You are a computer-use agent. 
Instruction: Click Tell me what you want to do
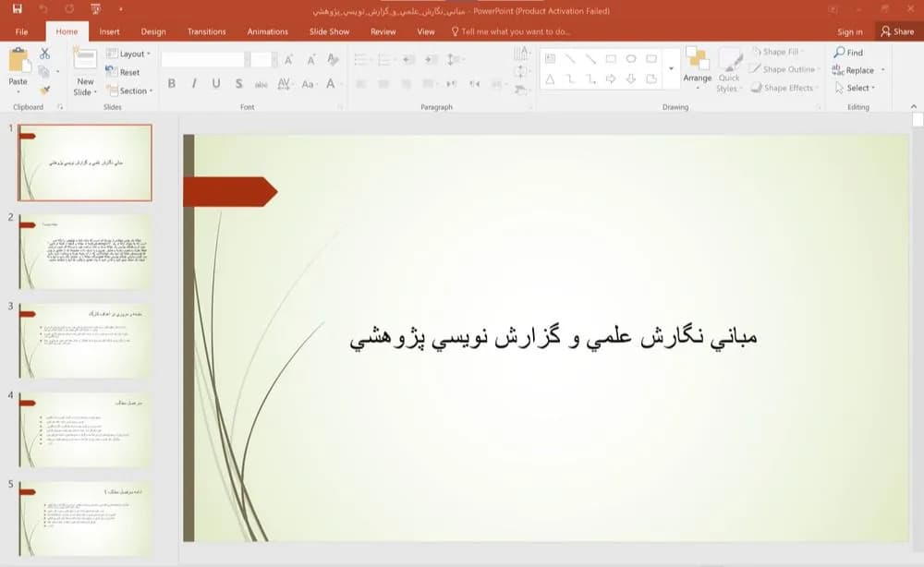[x=511, y=31]
